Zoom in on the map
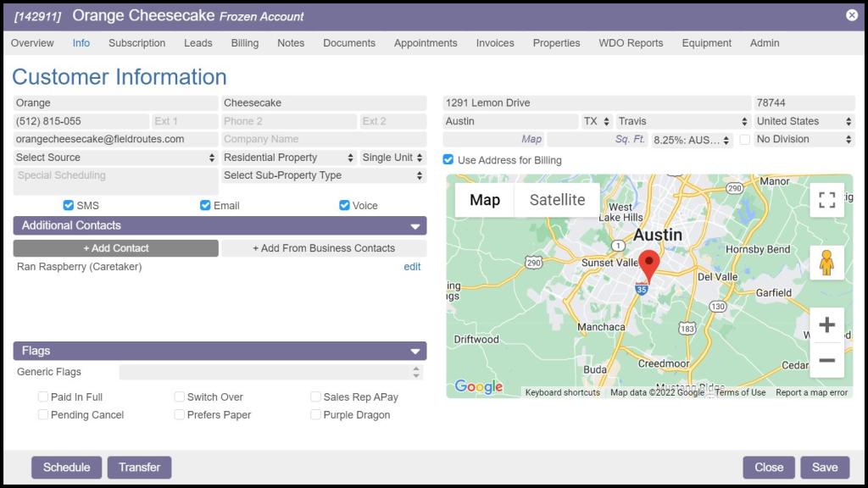Screen dimensions: 868x488 click(x=826, y=325)
